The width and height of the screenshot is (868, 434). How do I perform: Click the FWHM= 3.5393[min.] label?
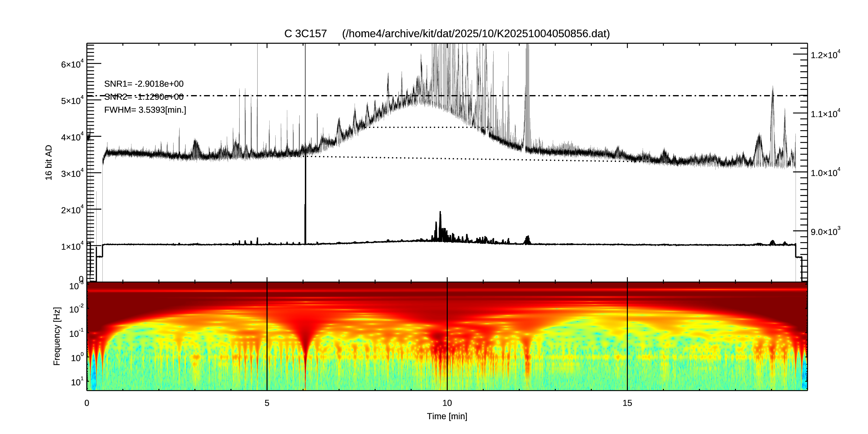pos(145,110)
